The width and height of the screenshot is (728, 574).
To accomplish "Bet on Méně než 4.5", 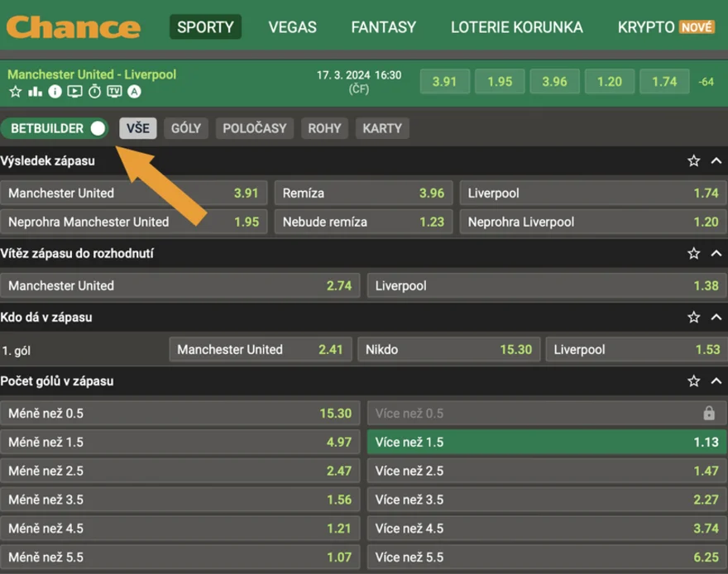I will tap(180, 528).
